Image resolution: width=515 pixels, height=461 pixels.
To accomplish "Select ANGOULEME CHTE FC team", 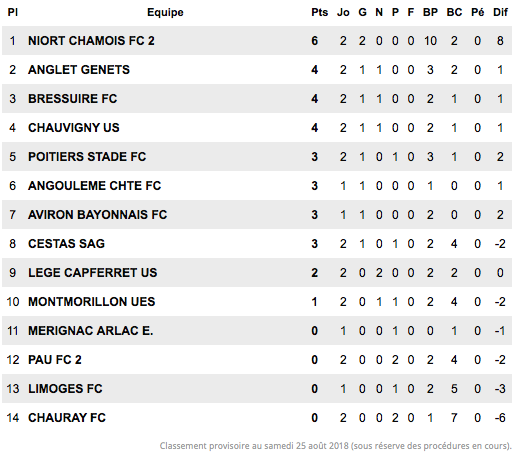I will click(95, 186).
